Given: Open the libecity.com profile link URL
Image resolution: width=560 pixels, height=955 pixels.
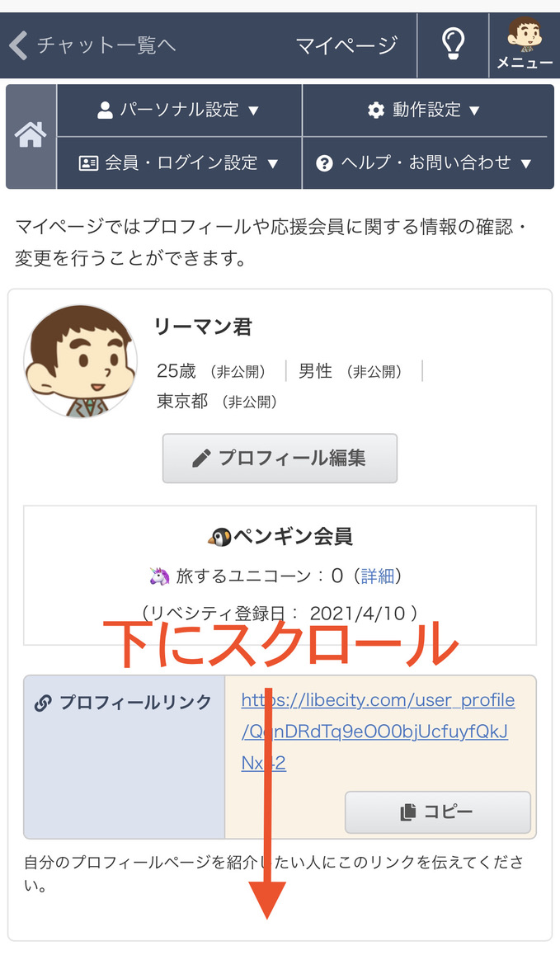Looking at the screenshot, I should coord(378,732).
